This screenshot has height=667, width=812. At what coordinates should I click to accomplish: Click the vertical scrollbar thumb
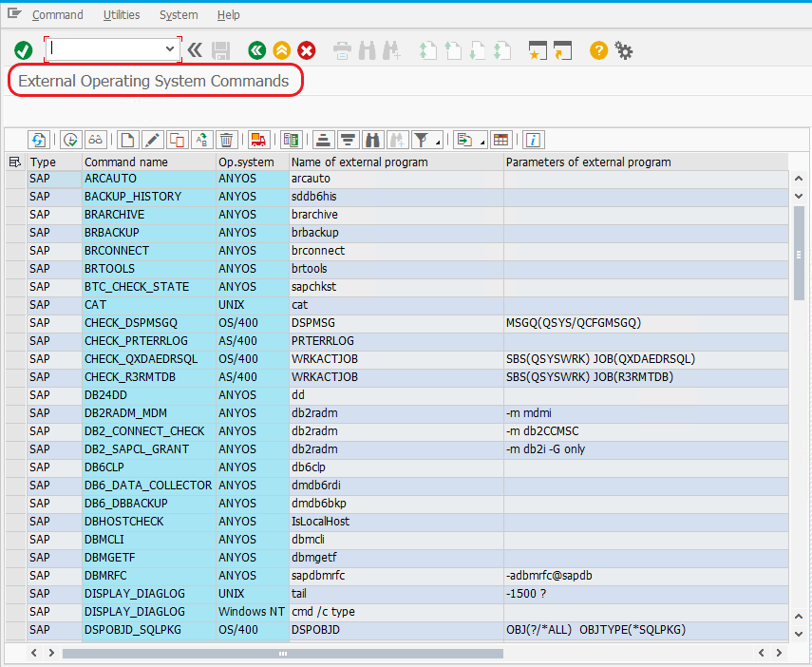click(x=799, y=253)
